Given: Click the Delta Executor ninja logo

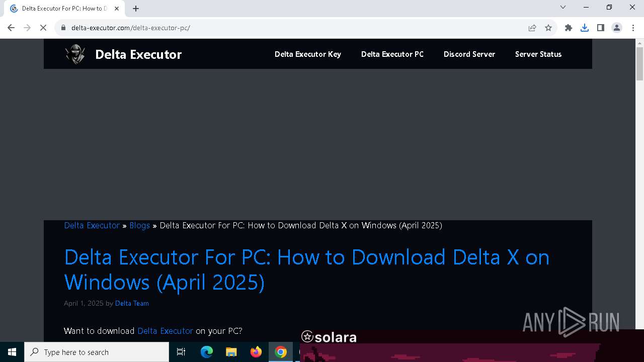Looking at the screenshot, I should point(75,54).
